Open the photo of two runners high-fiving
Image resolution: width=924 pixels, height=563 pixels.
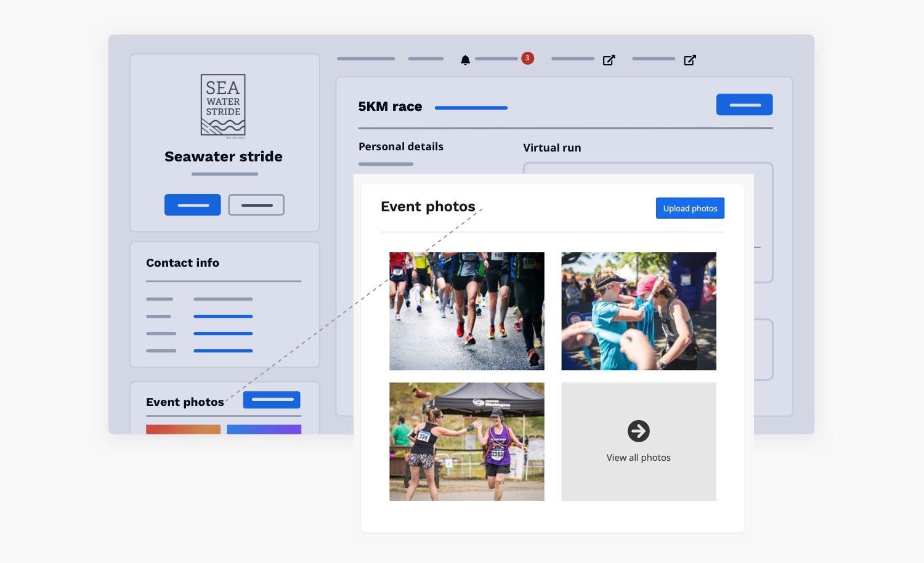466,441
